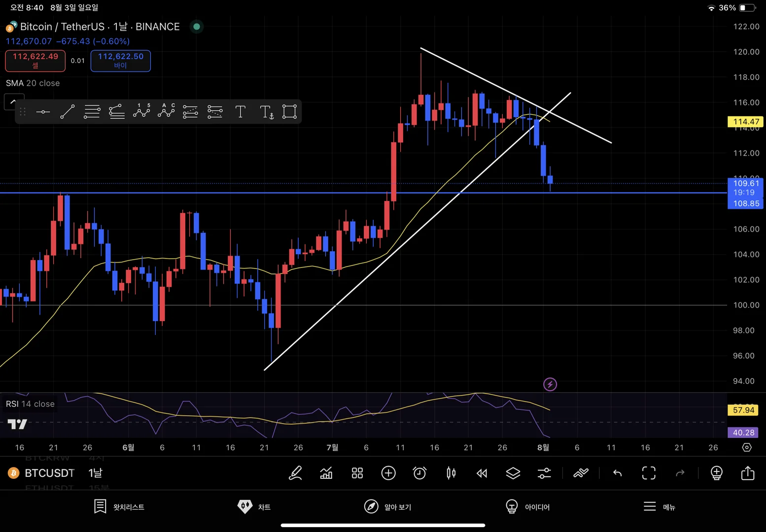Select the Fib retracement tool
The image size is (766, 532).
[92, 112]
